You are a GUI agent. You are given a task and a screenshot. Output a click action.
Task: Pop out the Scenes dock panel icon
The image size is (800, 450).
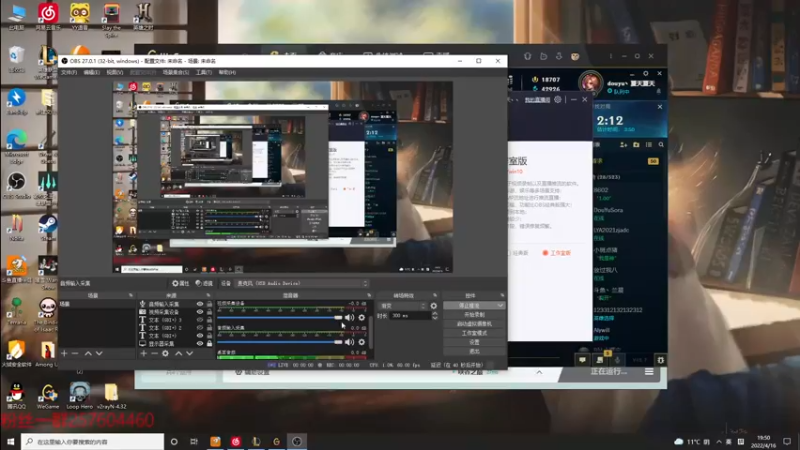tap(131, 295)
